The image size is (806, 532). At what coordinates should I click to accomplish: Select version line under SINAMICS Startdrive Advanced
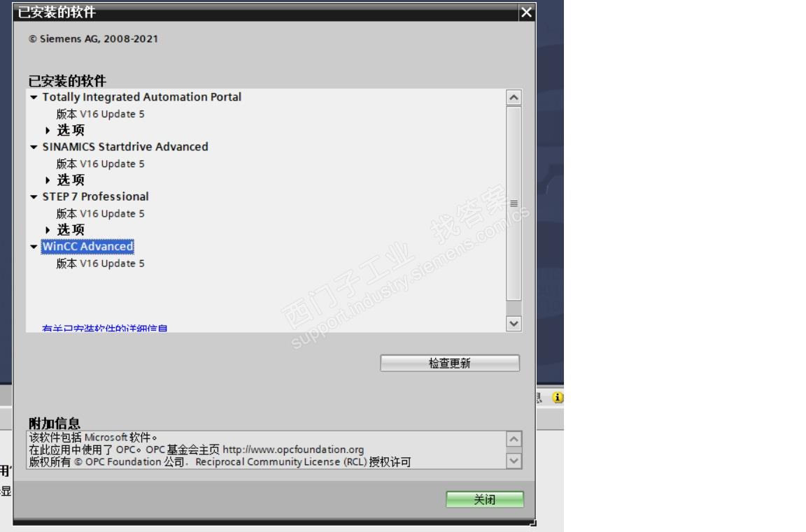click(100, 164)
